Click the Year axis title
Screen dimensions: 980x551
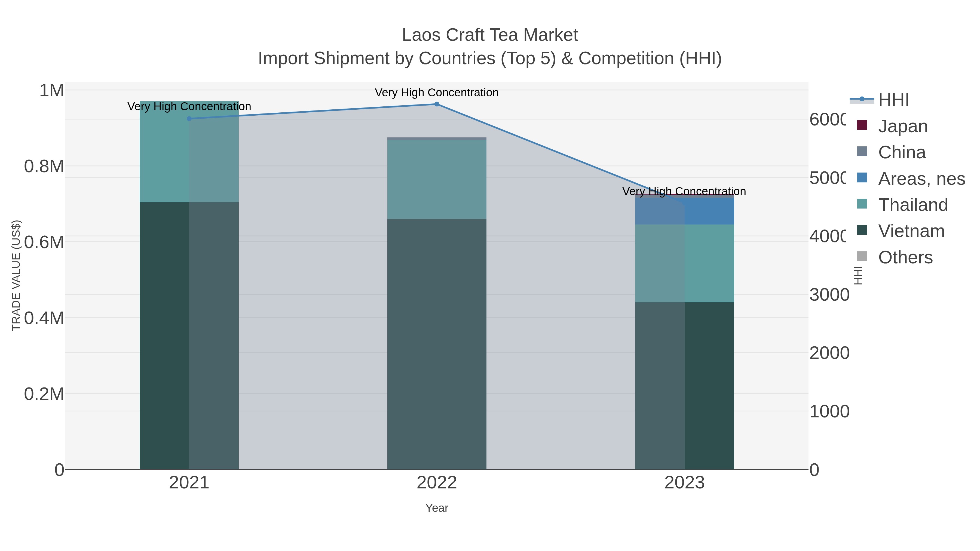437,508
